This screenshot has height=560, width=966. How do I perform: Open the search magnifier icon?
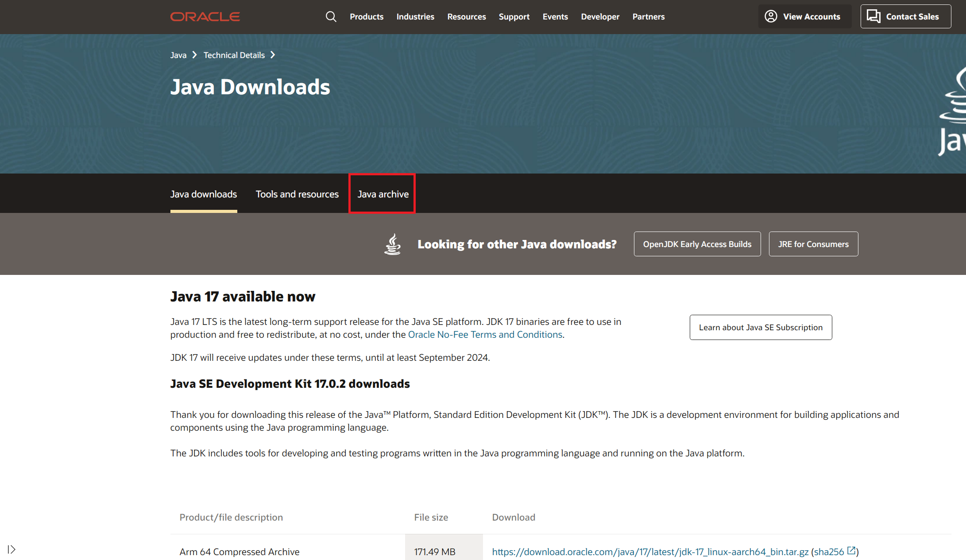click(331, 17)
